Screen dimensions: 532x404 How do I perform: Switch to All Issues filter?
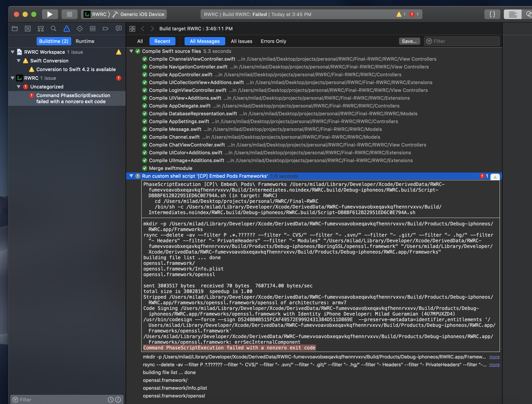coord(242,41)
